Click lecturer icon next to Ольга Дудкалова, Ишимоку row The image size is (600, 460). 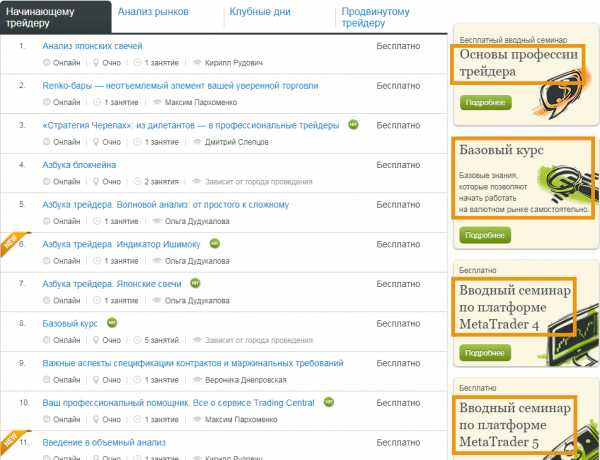pos(157,261)
